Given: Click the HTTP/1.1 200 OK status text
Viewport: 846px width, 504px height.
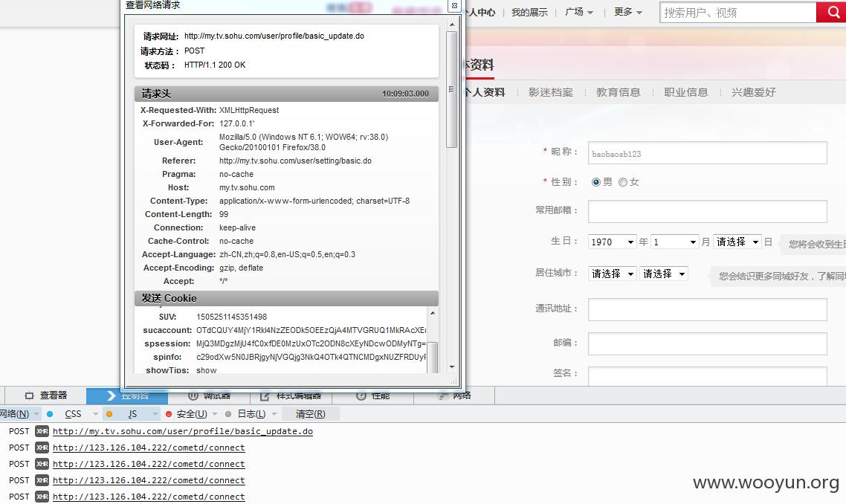Looking at the screenshot, I should pyautogui.click(x=215, y=65).
